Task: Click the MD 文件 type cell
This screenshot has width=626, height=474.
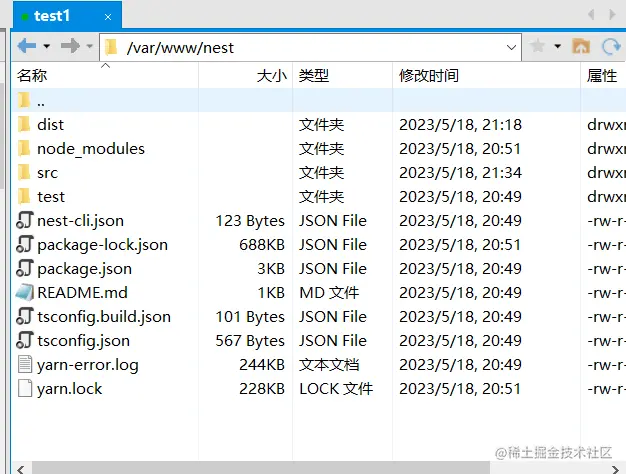Action: [x=329, y=293]
